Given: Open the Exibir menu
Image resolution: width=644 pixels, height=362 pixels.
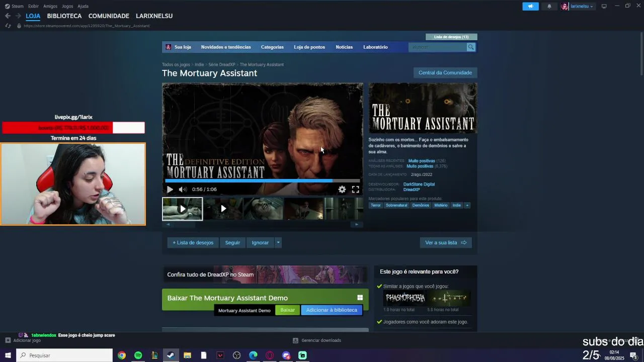Looking at the screenshot, I should pos(33,6).
